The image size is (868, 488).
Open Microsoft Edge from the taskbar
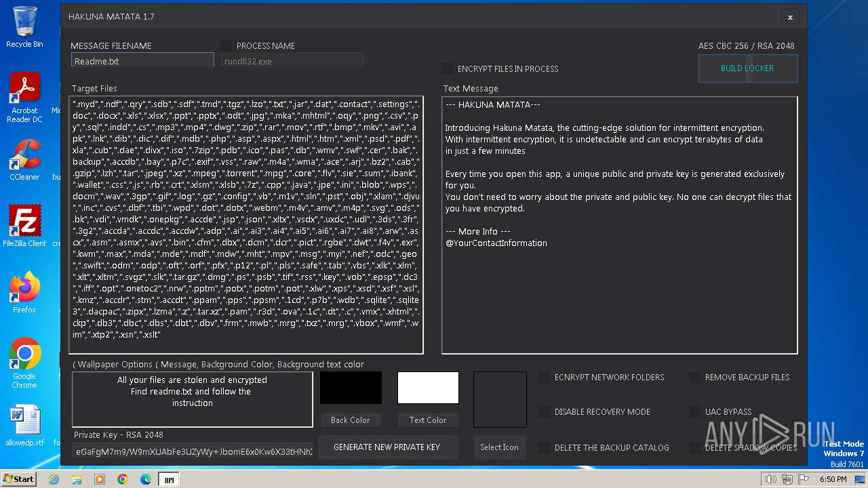pyautogui.click(x=146, y=479)
